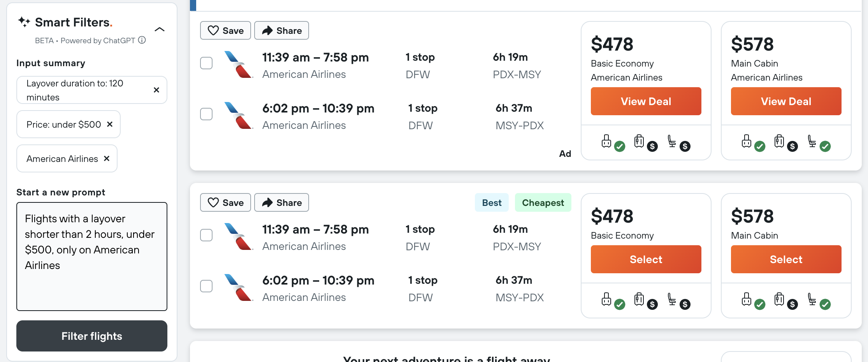
Task: Click the Smart Filters sparkle icon
Action: point(24,22)
